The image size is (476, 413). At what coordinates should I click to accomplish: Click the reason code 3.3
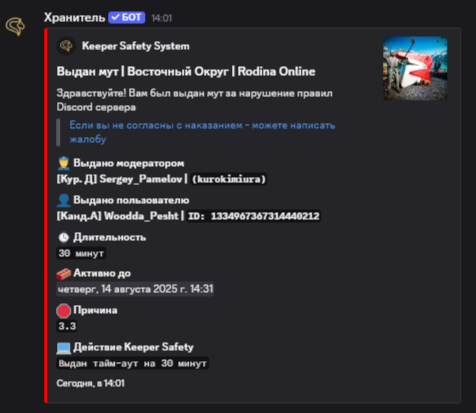[67, 326]
